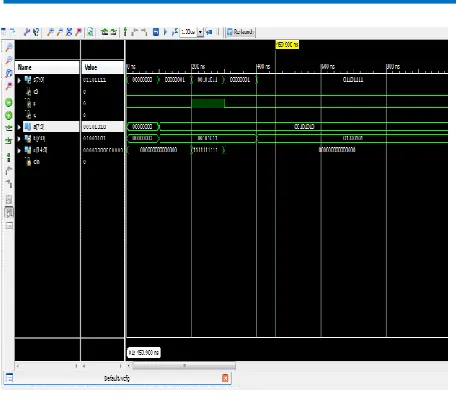The width and height of the screenshot is (456, 398).
Task: Click the blue Run All play icon
Action: tap(165, 32)
